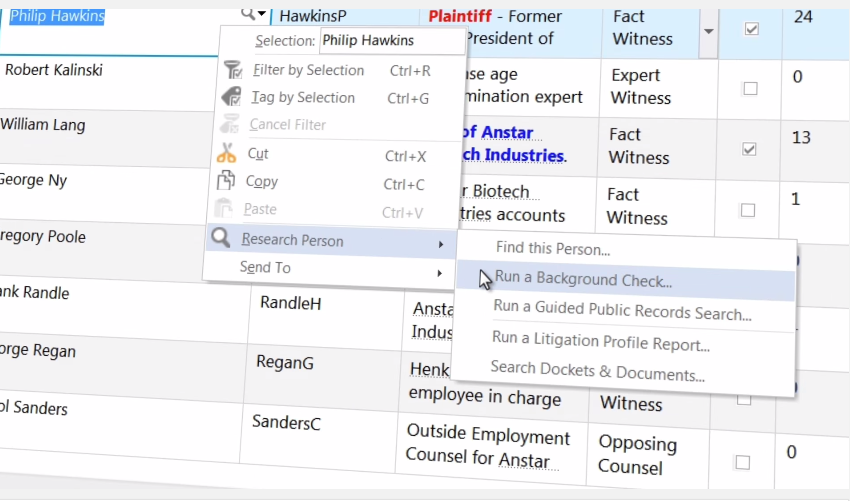Screen dimensions: 850x501
Task: Click the HawkinsP short name cell
Action: tap(313, 16)
